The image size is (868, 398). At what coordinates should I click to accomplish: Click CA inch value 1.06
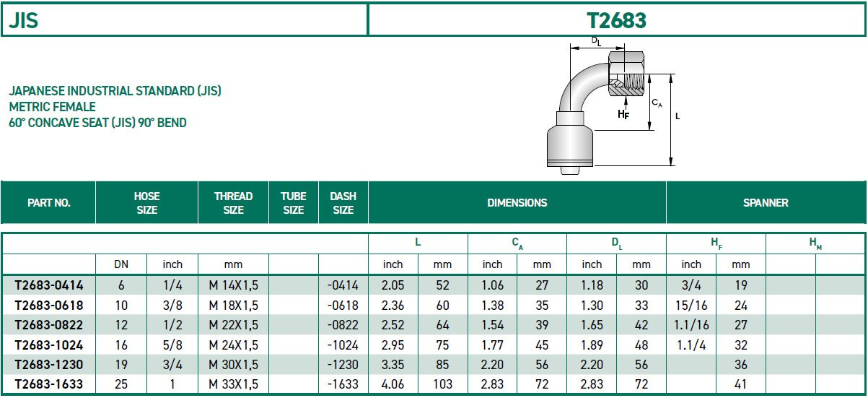point(493,285)
